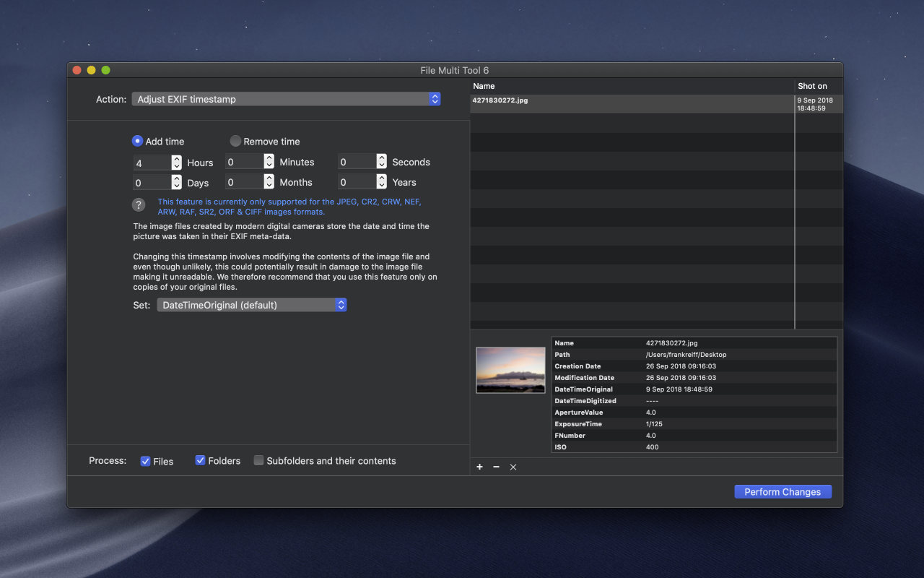Image resolution: width=924 pixels, height=578 pixels.
Task: Click the supported formats blue notice text
Action: coord(289,207)
